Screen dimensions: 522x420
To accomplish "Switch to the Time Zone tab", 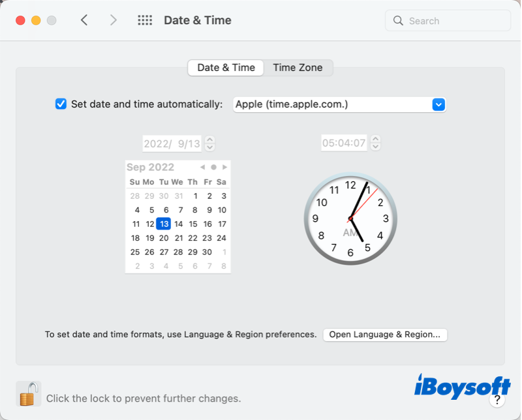I will [x=298, y=67].
